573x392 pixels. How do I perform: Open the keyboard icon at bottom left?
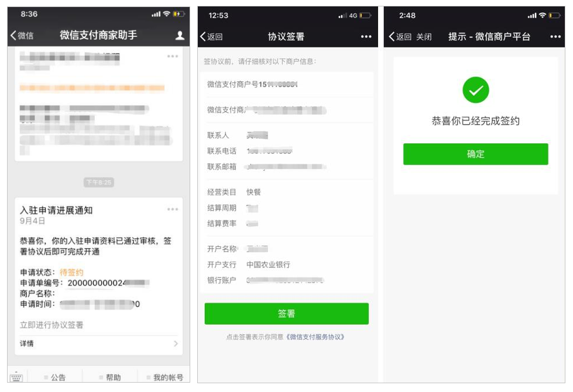click(16, 377)
